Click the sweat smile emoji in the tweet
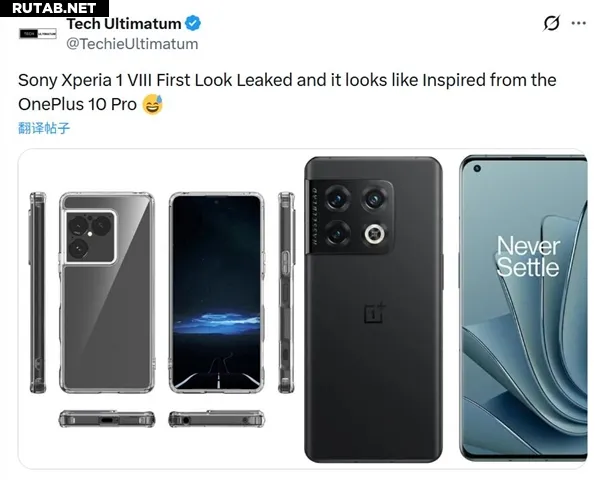The height and width of the screenshot is (480, 600). 153,104
